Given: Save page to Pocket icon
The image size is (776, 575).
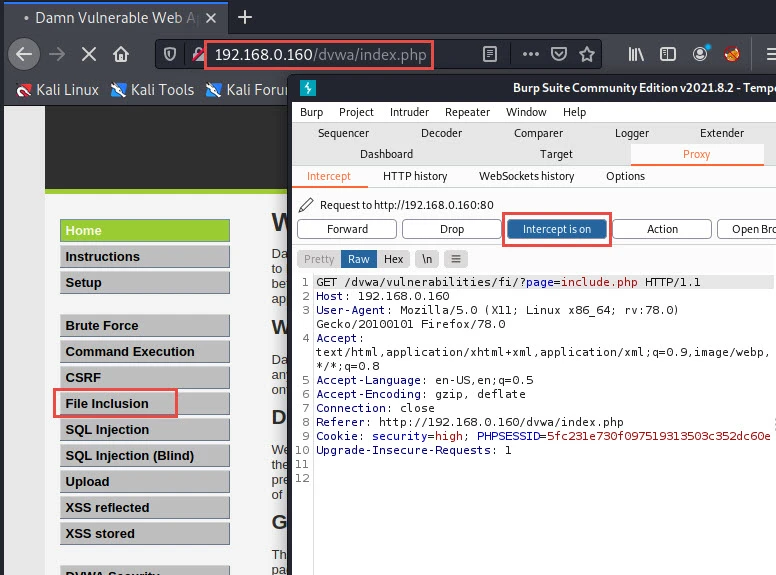Looking at the screenshot, I should tap(559, 54).
